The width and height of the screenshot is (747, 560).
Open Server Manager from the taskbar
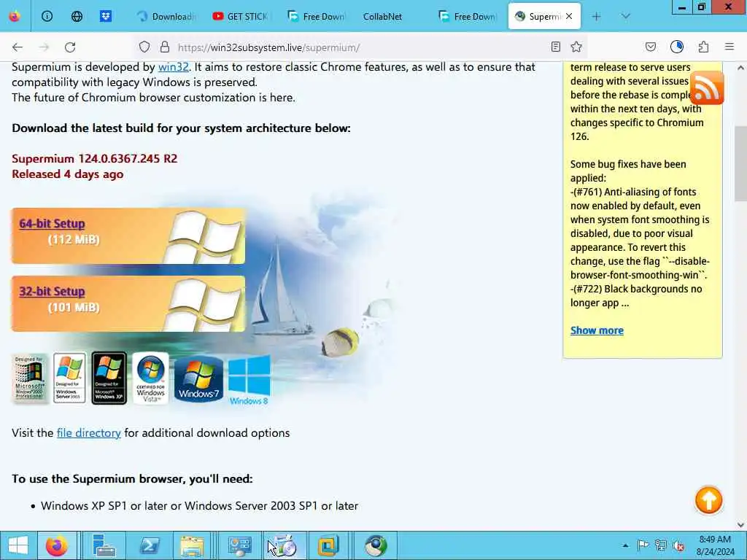tap(104, 545)
